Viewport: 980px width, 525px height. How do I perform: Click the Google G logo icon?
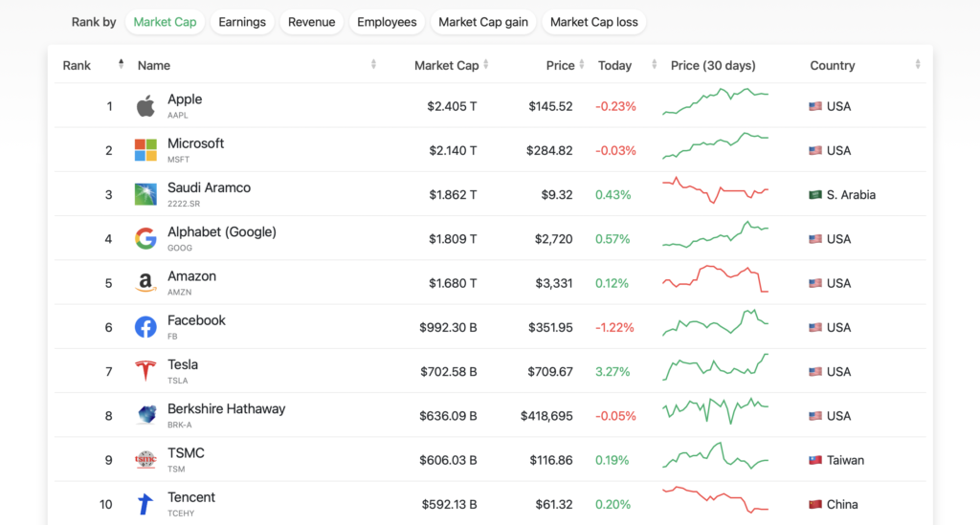[x=145, y=238]
